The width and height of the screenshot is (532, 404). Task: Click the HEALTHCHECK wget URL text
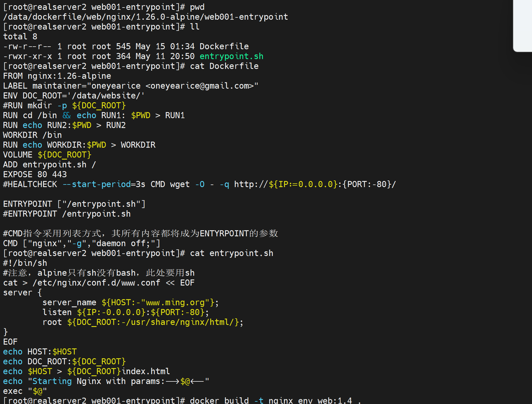coord(314,184)
